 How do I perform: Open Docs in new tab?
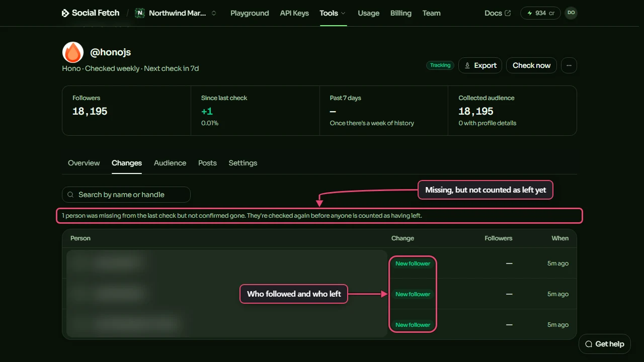498,13
